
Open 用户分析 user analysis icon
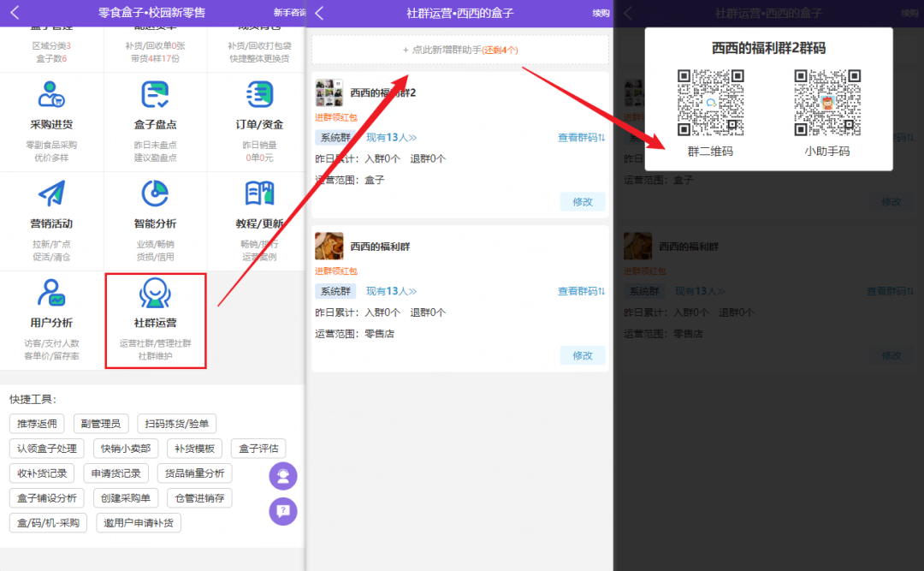51,293
